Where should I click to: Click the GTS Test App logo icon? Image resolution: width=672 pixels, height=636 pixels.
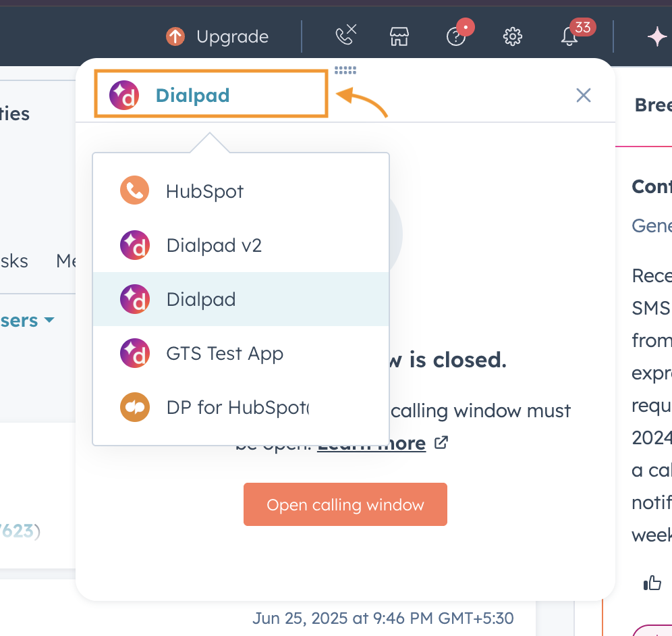pos(134,353)
